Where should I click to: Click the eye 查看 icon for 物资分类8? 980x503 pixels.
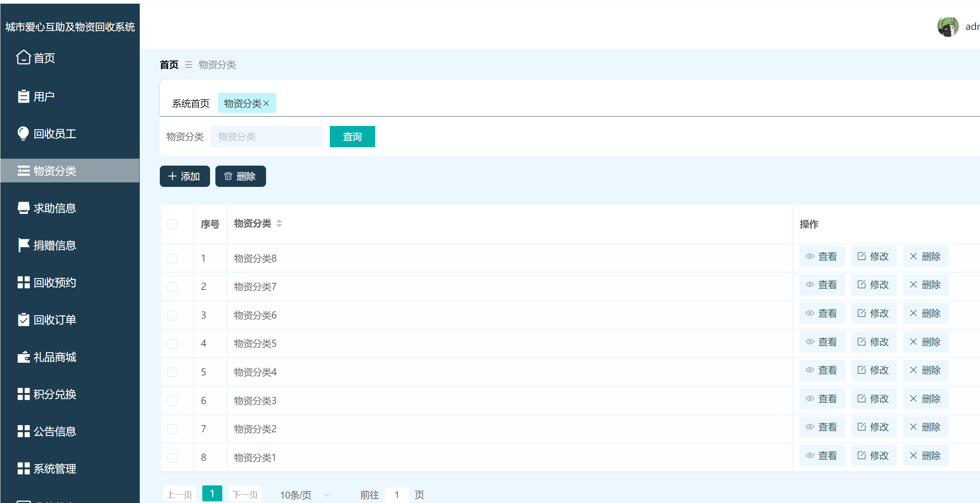pos(810,256)
